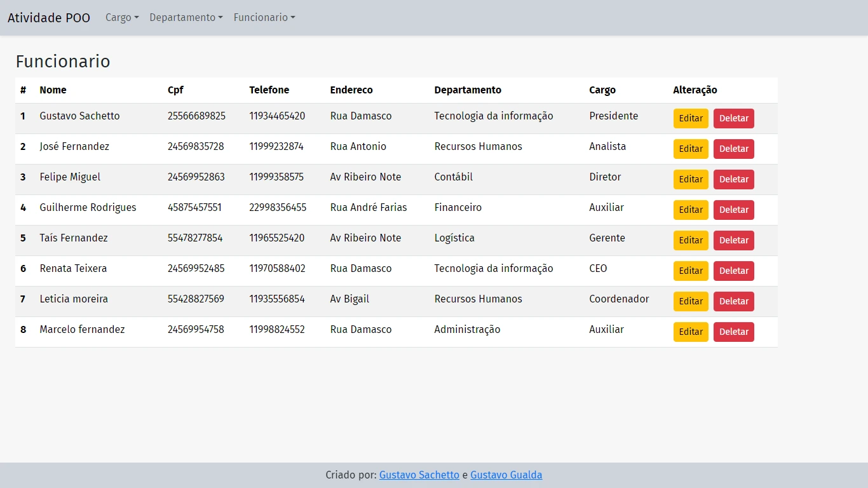Expand the Departamento dropdown menu
This screenshot has width=868, height=488.
tap(186, 18)
